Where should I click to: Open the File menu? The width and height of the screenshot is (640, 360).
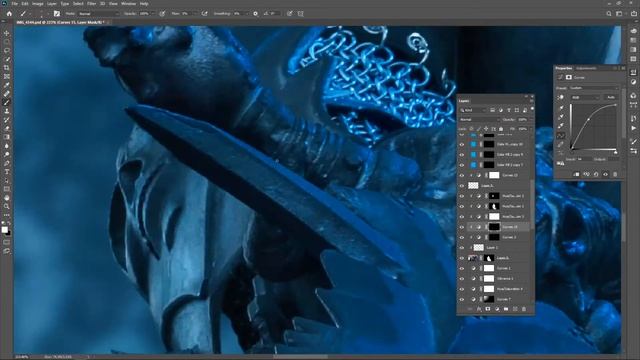pos(15,4)
